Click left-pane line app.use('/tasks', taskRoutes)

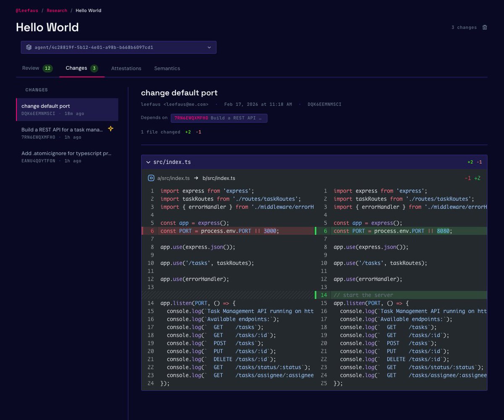pos(207,263)
